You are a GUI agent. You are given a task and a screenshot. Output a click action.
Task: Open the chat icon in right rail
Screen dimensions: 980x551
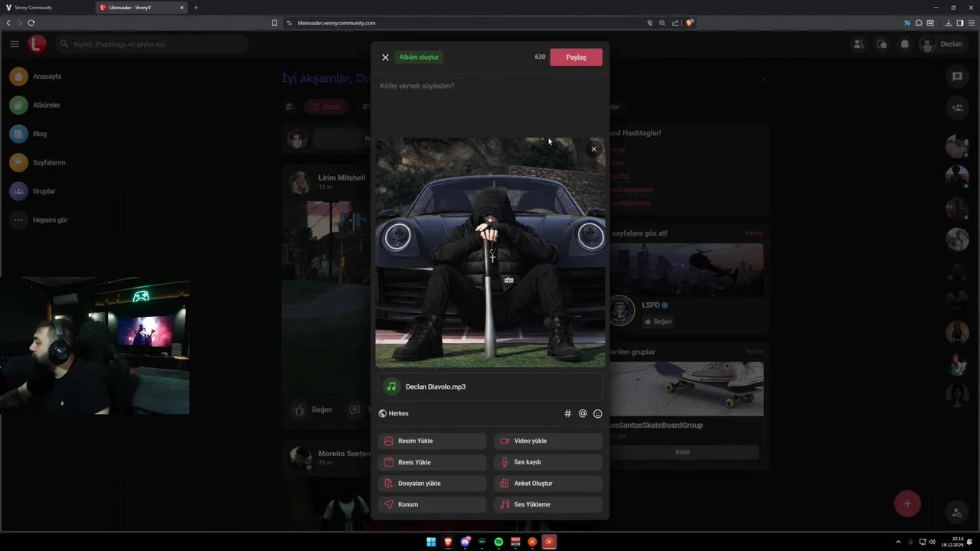957,77
